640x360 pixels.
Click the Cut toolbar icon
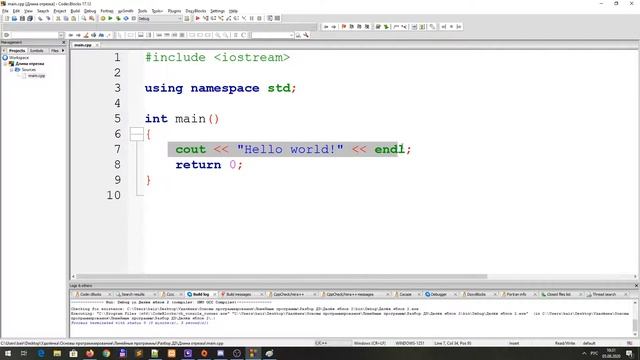[58, 18]
